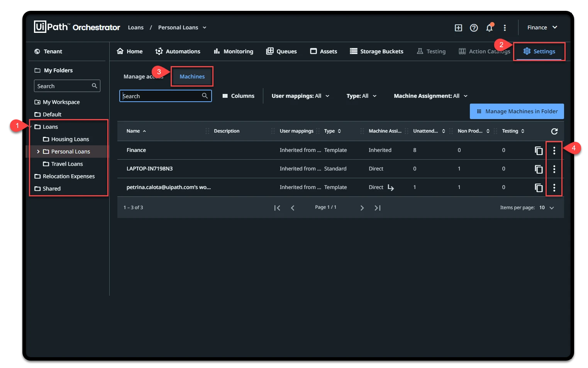Copy the Finance machine key icon
Image resolution: width=588 pixels, height=368 pixels.
click(539, 150)
